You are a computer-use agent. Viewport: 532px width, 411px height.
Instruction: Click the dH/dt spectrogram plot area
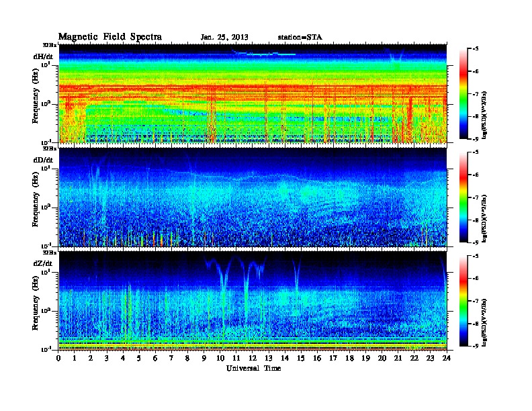(253, 93)
